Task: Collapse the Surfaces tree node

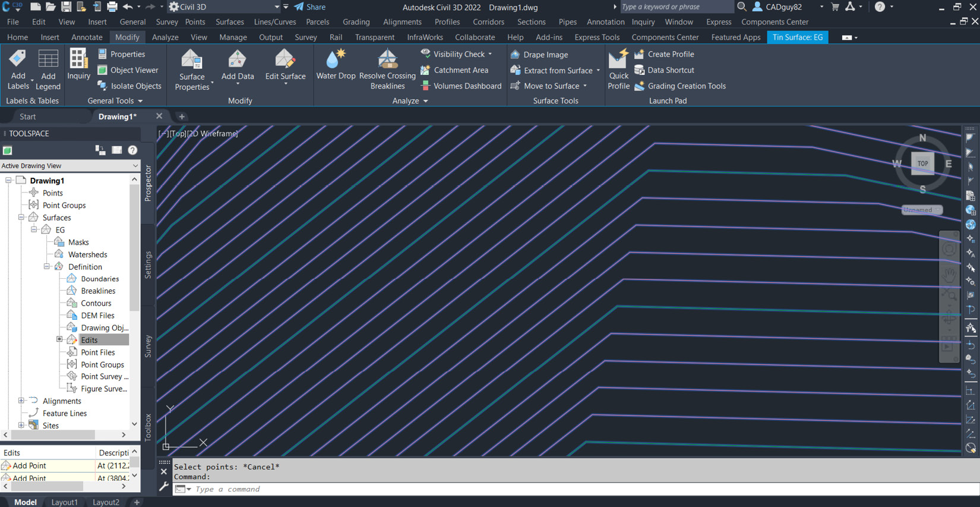Action: click(21, 218)
